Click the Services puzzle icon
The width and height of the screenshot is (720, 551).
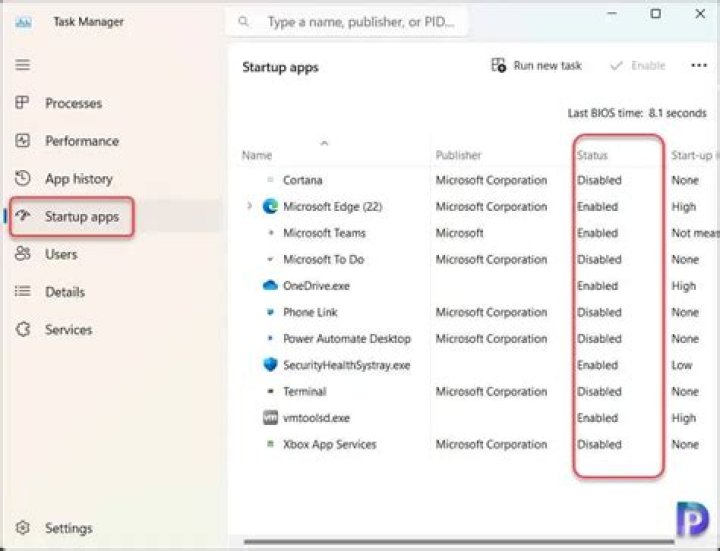[22, 329]
